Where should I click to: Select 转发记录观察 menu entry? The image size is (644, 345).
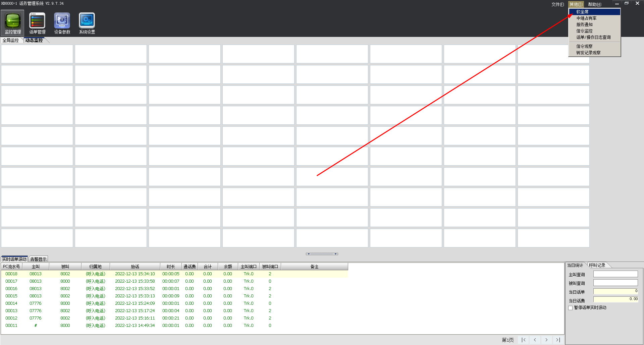(x=588, y=53)
